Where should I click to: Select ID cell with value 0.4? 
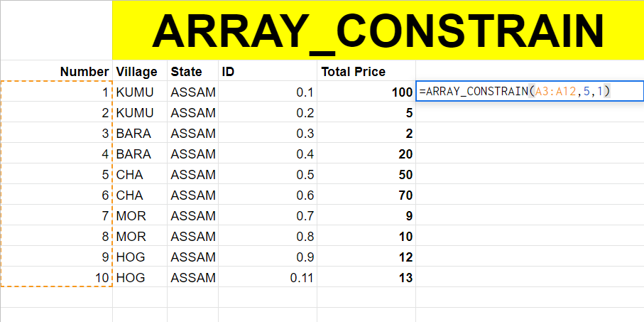[x=268, y=153]
